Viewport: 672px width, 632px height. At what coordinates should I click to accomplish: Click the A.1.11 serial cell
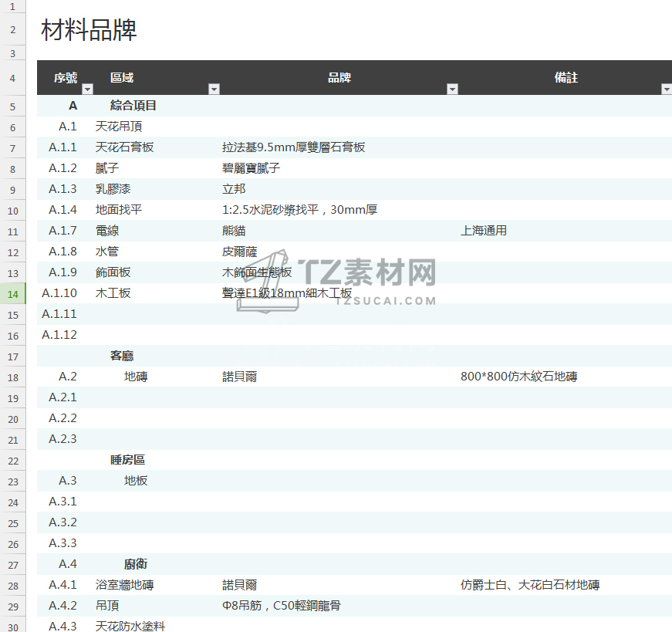[x=59, y=314]
